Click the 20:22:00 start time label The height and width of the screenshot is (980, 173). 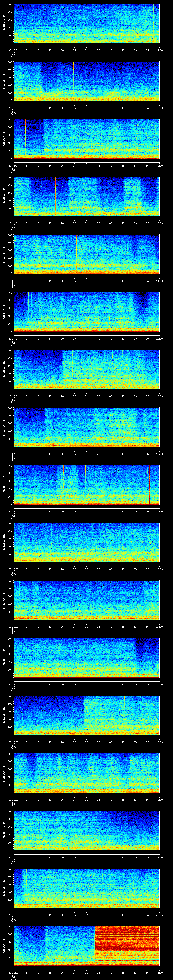pyautogui.click(x=13, y=396)
